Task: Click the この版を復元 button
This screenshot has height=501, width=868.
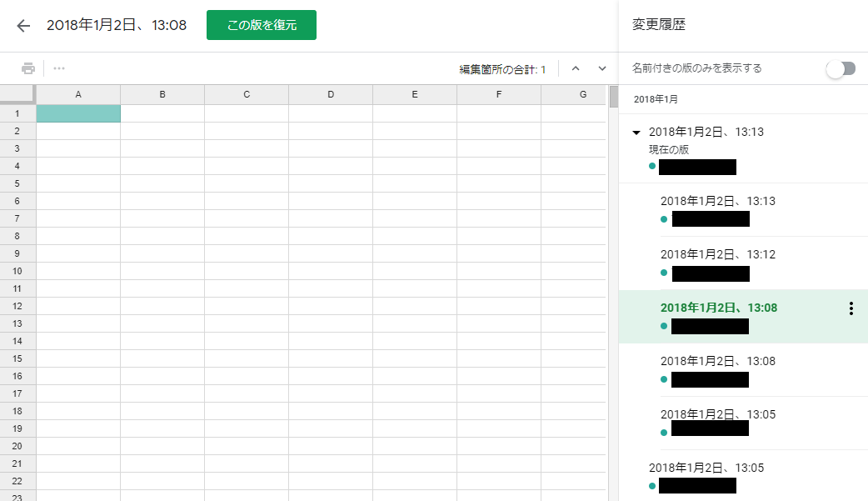Action: click(x=261, y=25)
